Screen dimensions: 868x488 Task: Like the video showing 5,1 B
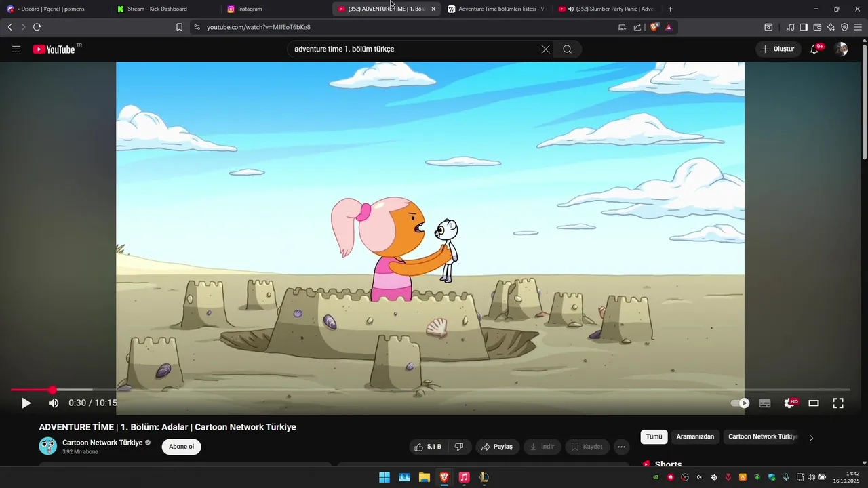click(428, 447)
